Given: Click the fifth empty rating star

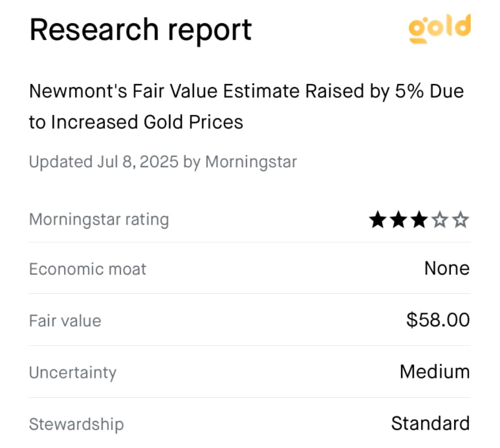Looking at the screenshot, I should [461, 220].
